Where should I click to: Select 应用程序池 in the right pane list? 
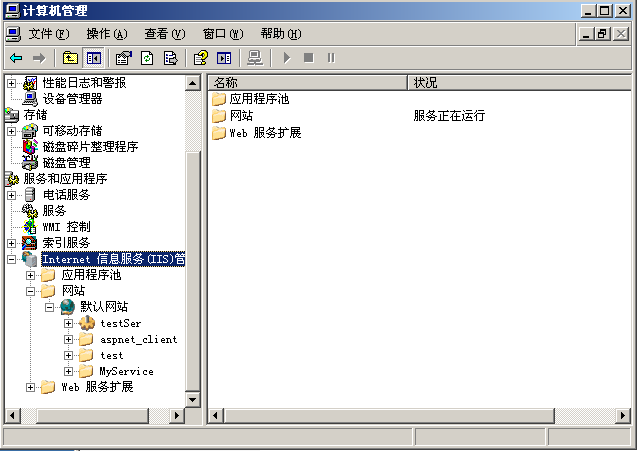pyautogui.click(x=259, y=99)
